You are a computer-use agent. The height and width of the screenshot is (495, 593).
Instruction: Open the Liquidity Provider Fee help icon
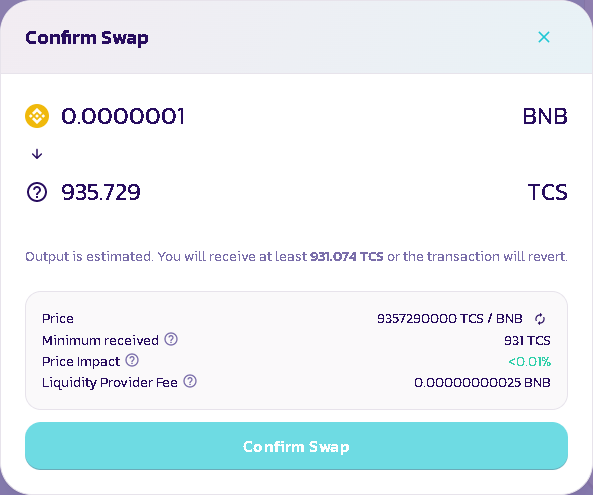pos(190,381)
